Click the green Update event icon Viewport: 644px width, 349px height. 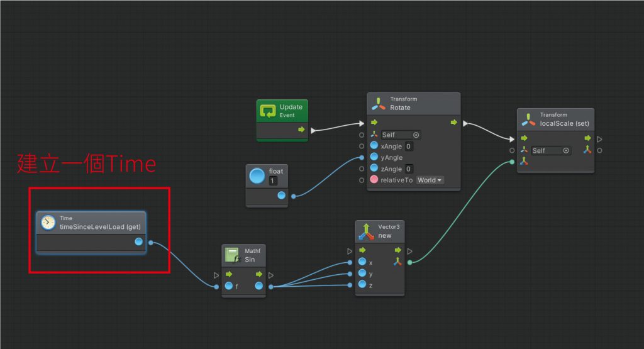pyautogui.click(x=267, y=111)
